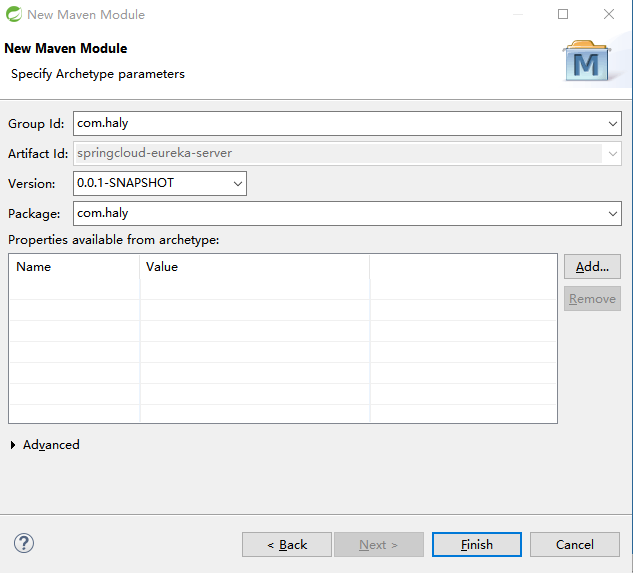The width and height of the screenshot is (633, 573).
Task: Click the Version field showing 0.0.1-SNAPSHOT
Action: point(150,183)
